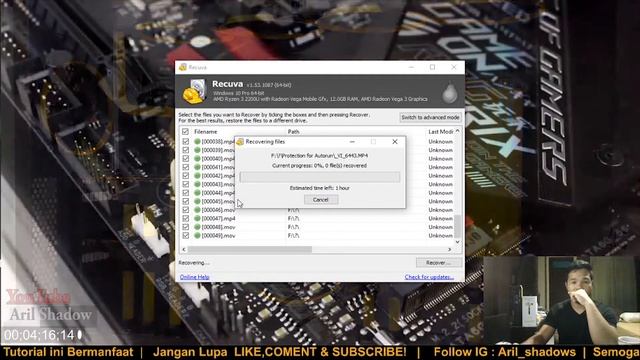Click the vertical scrollbar down arrow
The width and height of the screenshot is (640, 360).
(458, 242)
